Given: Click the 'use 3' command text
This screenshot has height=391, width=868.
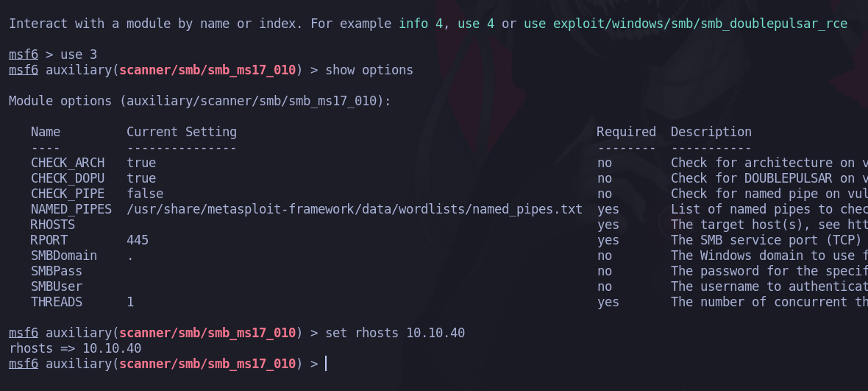Looking at the screenshot, I should pyautogui.click(x=79, y=54).
